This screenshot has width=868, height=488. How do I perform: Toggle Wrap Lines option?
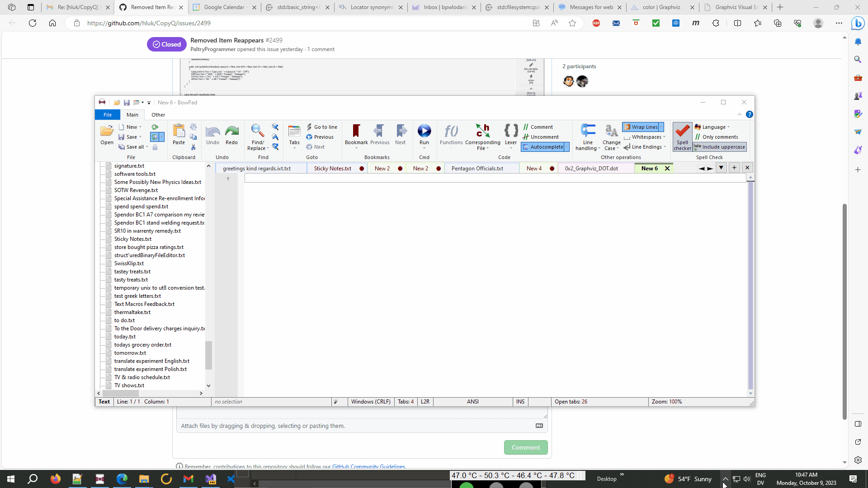(642, 127)
